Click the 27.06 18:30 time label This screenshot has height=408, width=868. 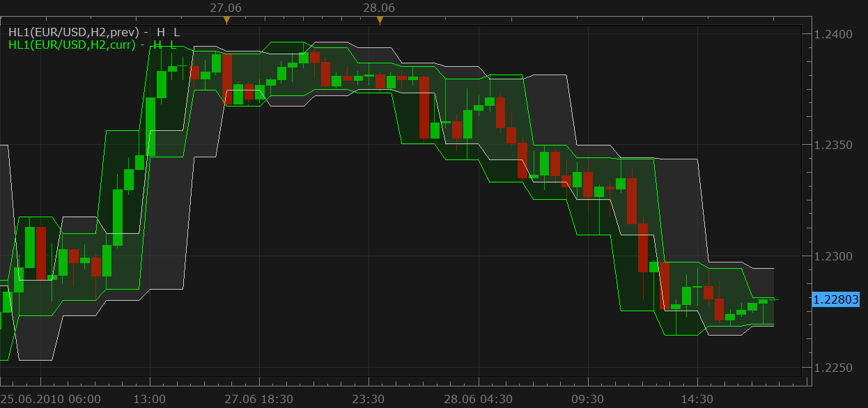click(x=259, y=399)
